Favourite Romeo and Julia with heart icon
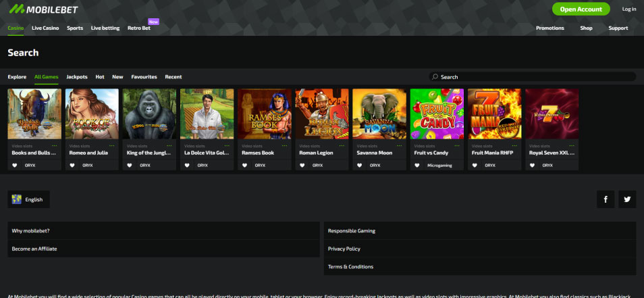The height and width of the screenshot is (298, 644). [72, 166]
